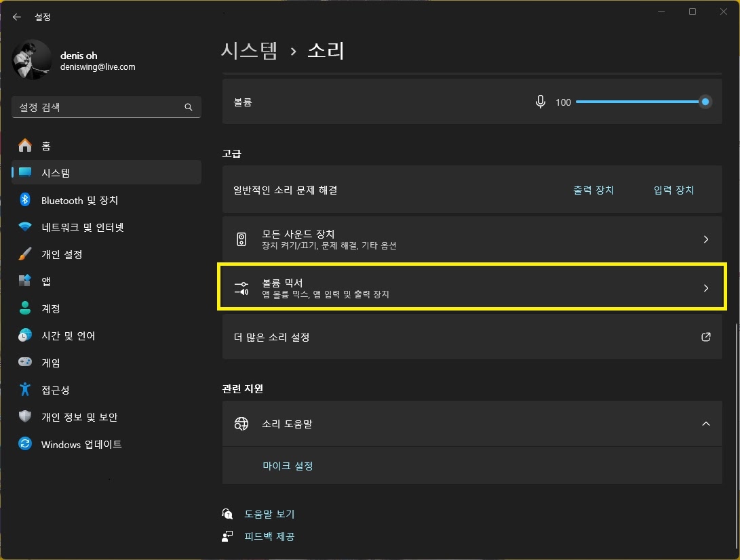Click the Accessibility figure icon

(25, 389)
